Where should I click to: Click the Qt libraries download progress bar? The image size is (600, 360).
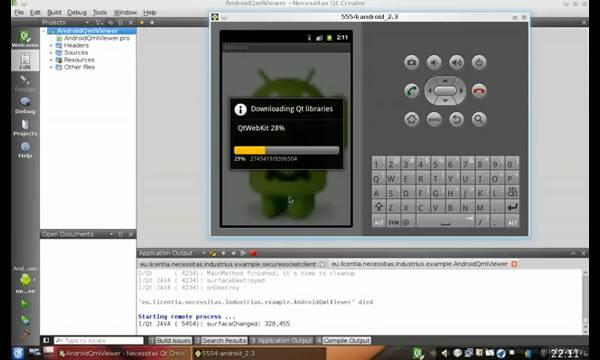point(287,150)
